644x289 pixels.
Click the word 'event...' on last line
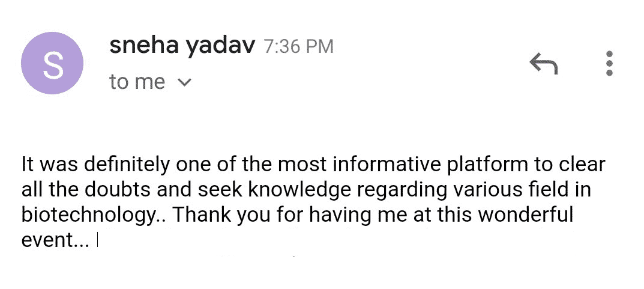coord(55,240)
